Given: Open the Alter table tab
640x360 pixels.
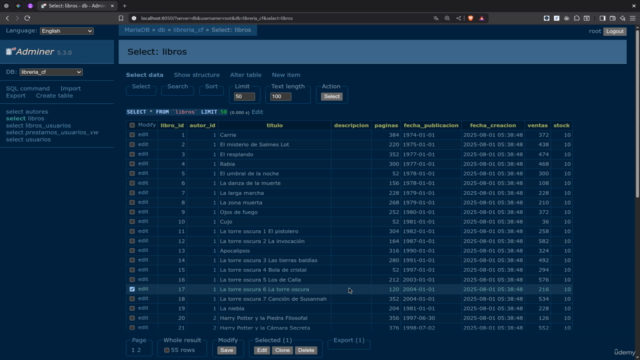Looking at the screenshot, I should click(246, 75).
